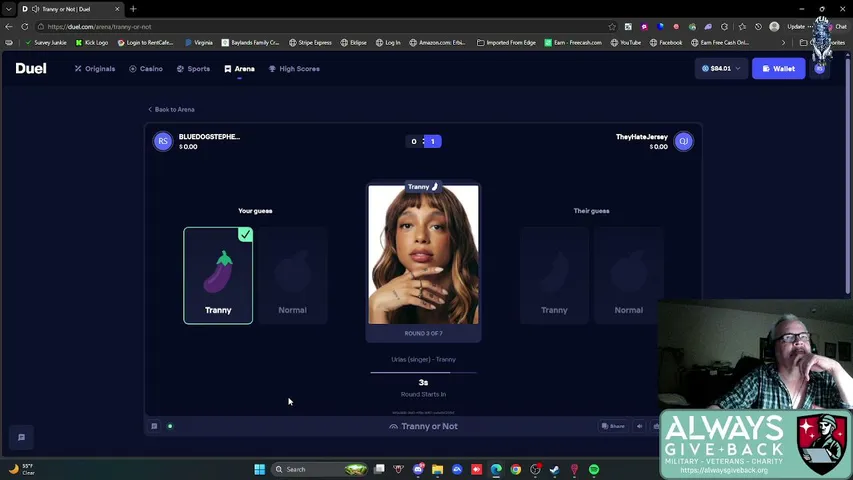Expand the $84.01 balance dropdown
The width and height of the screenshot is (853, 480).
tap(721, 69)
